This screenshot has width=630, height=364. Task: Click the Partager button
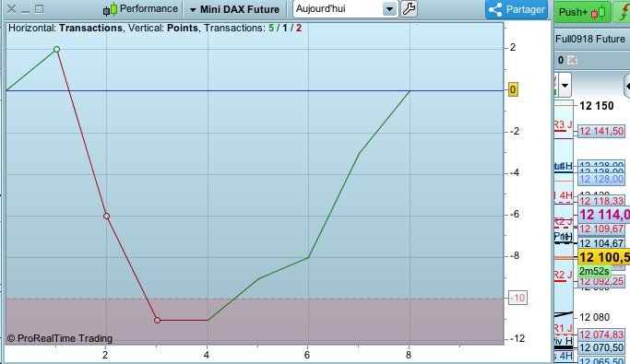[517, 9]
